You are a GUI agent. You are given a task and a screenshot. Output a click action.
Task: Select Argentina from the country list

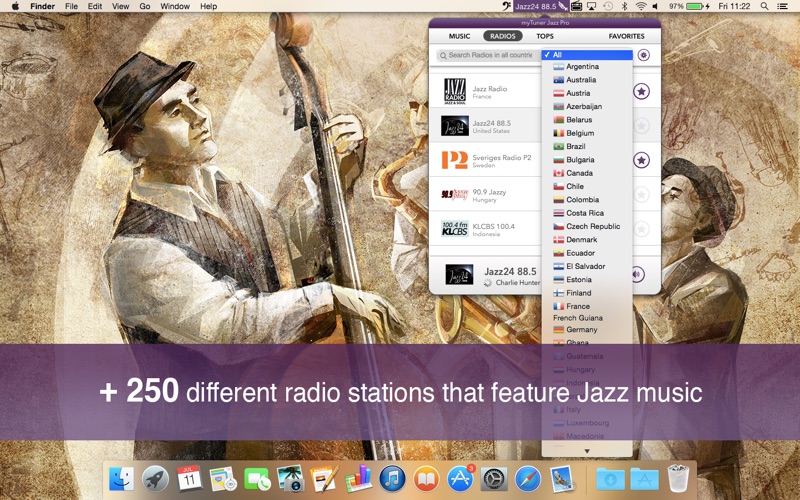[x=587, y=66]
